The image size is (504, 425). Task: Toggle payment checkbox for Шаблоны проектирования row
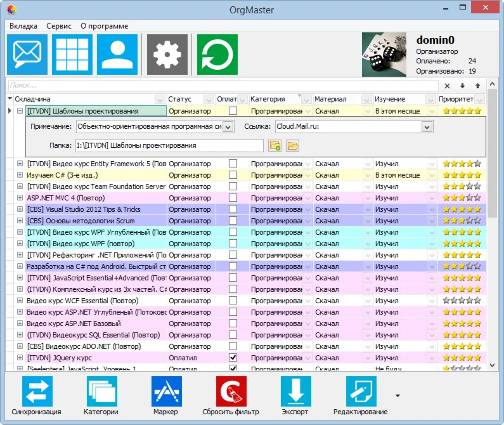coord(233,111)
